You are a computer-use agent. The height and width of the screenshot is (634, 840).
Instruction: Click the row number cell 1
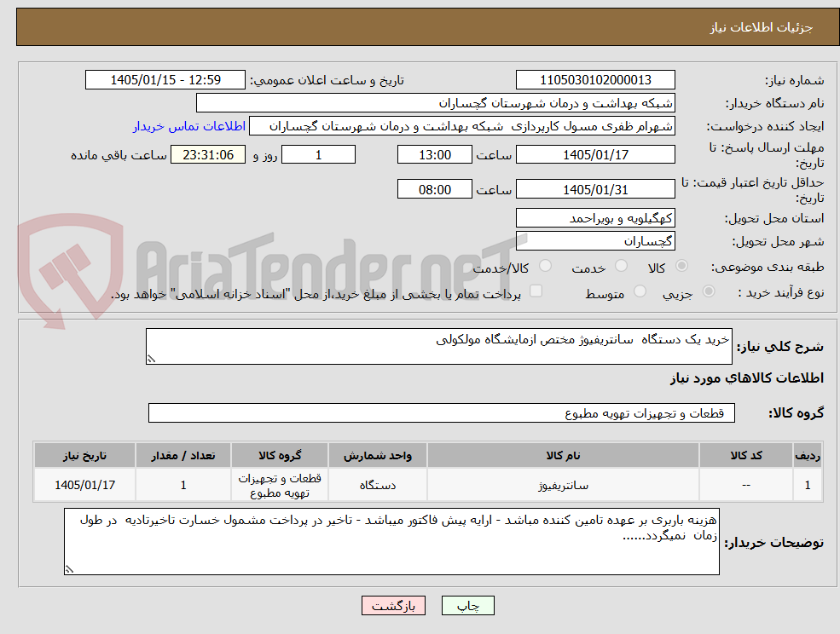808,485
